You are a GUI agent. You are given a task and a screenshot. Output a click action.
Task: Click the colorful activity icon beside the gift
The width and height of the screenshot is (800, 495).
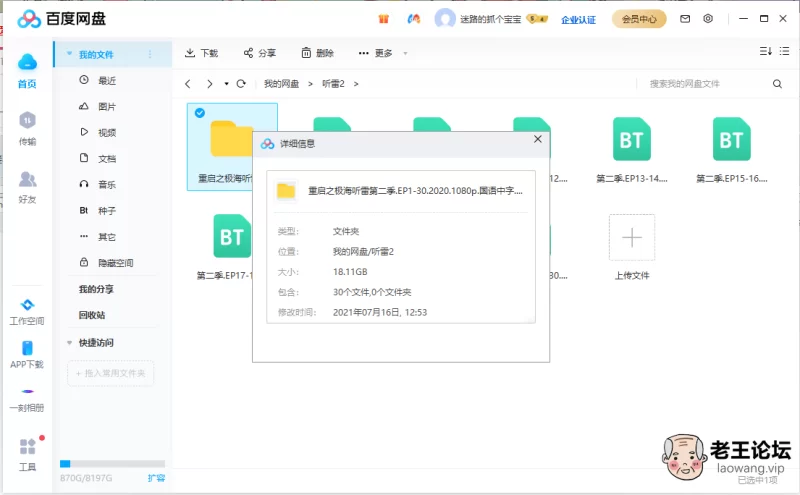pyautogui.click(x=413, y=19)
